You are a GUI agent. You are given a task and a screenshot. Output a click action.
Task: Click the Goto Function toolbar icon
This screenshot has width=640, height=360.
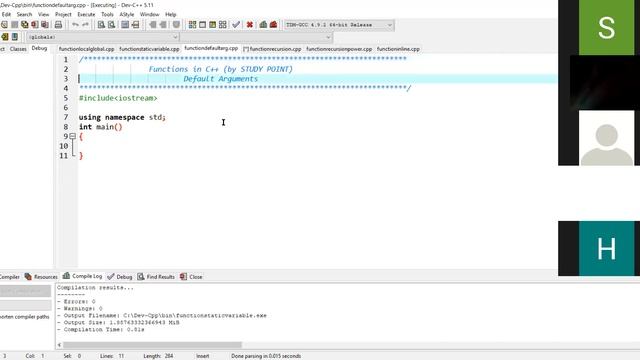click(125, 25)
